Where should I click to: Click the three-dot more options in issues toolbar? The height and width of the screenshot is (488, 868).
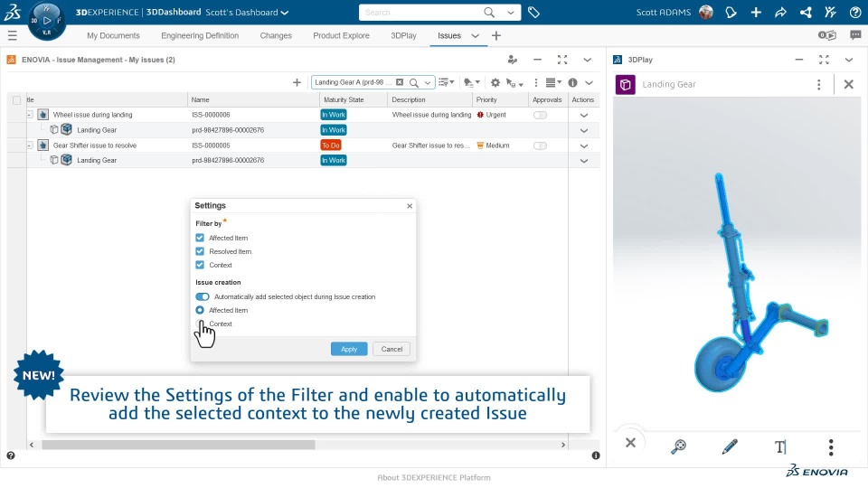click(x=535, y=82)
